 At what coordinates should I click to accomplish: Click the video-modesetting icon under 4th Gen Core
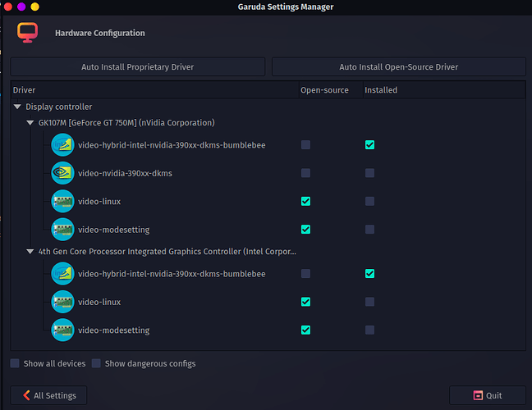(x=62, y=330)
